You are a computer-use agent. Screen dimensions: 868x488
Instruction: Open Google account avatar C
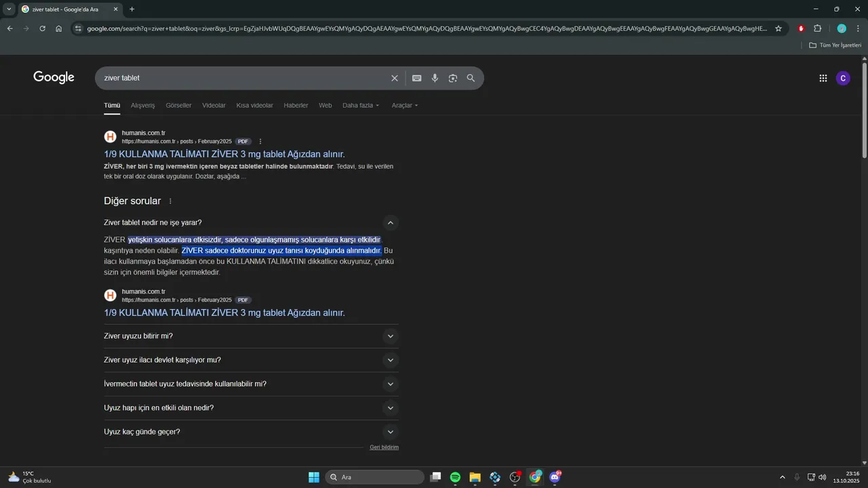(x=843, y=78)
